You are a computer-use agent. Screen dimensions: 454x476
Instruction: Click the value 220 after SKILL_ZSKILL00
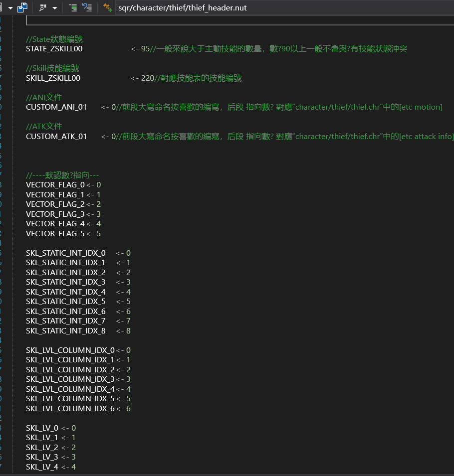pyautogui.click(x=147, y=78)
